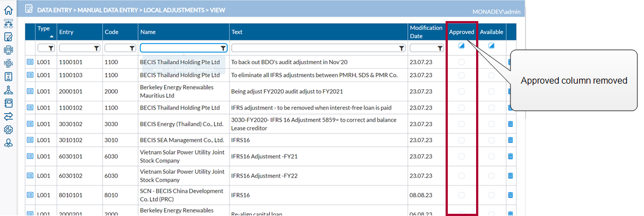Check Available for entry 3030102
This screenshot has height=216, width=644.
tap(491, 124)
